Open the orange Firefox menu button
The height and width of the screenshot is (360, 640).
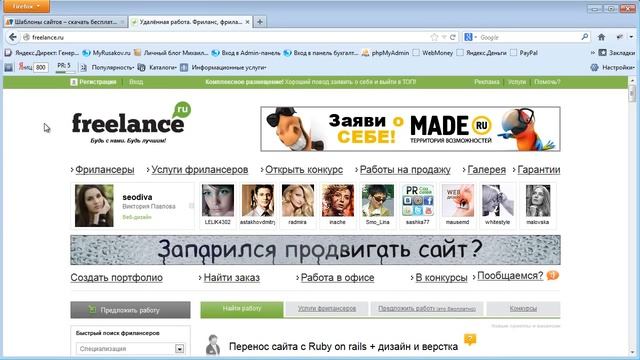click(26, 6)
